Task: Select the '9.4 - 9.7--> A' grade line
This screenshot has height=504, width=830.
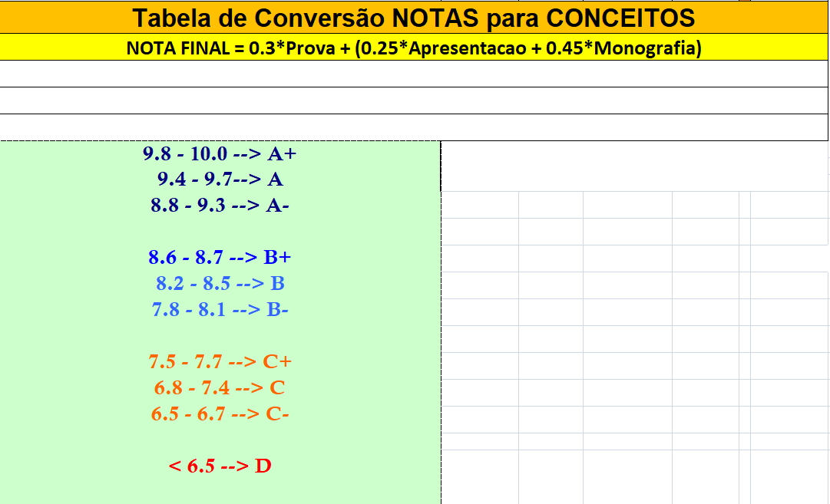Action: [x=220, y=180]
